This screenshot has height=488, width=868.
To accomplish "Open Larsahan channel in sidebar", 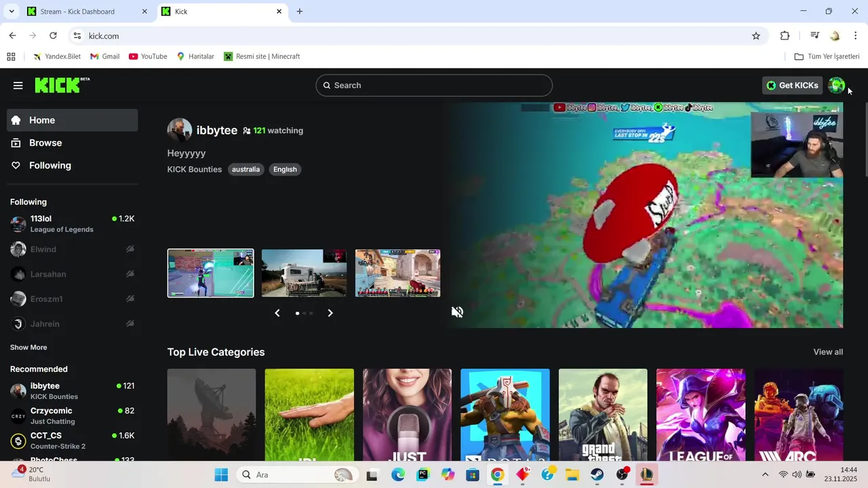I will tap(73, 274).
